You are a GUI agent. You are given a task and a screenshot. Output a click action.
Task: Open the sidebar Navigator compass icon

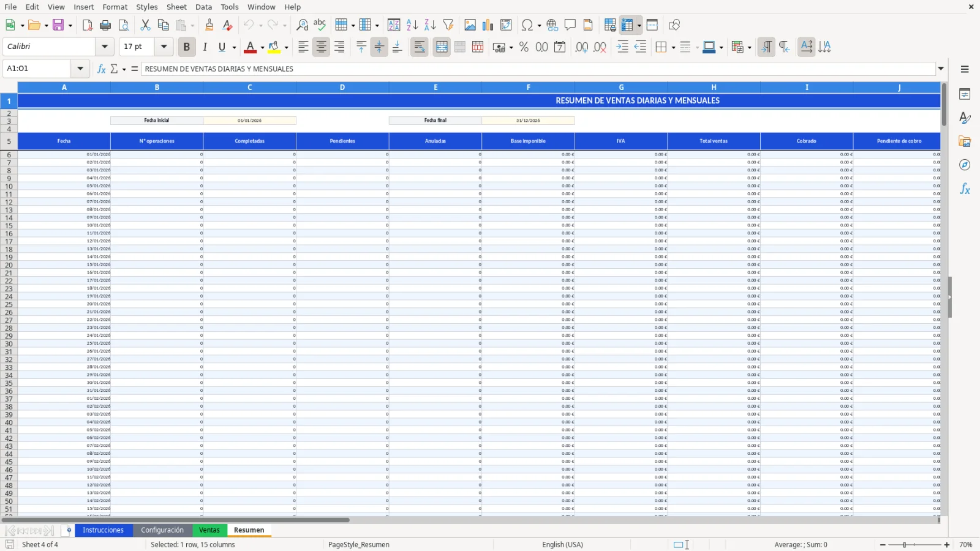(x=965, y=165)
